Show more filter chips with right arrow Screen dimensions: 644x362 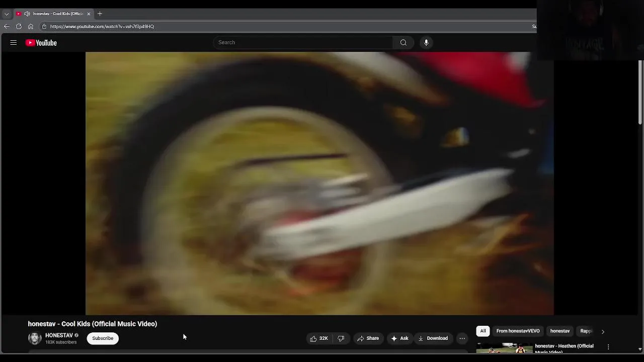coord(603,331)
